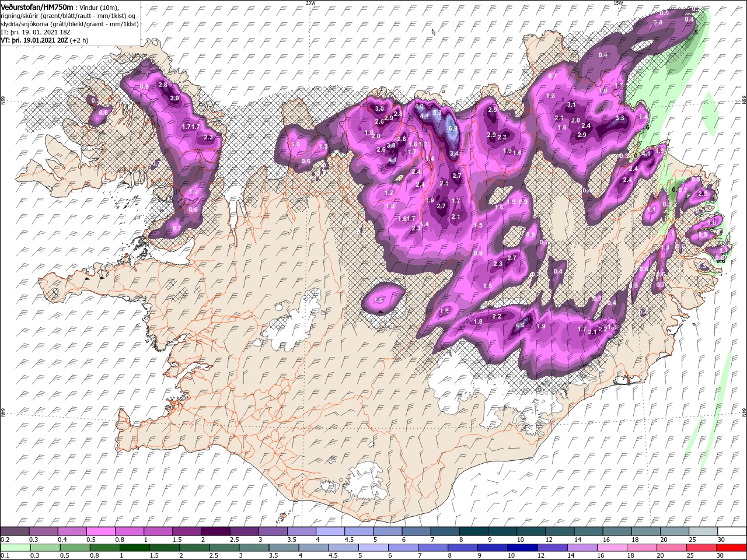This screenshot has width=747, height=560.
Task: Click the Veðurstofan/HM750m map title
Action: tap(37, 6)
